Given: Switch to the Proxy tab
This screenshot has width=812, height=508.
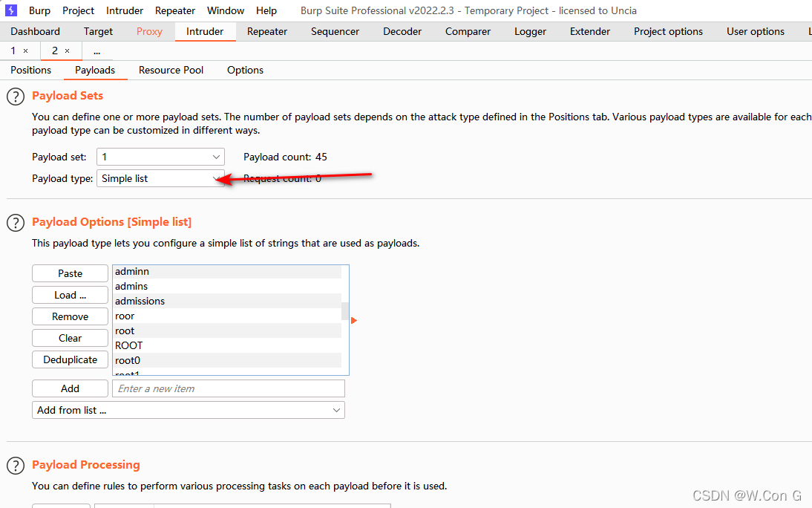Looking at the screenshot, I should tap(149, 32).
